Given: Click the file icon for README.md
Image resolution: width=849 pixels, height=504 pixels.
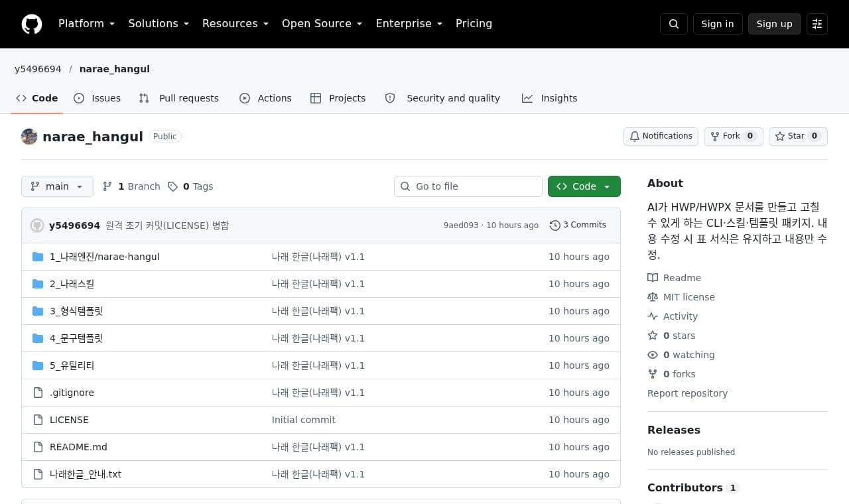Looking at the screenshot, I should pyautogui.click(x=38, y=447).
